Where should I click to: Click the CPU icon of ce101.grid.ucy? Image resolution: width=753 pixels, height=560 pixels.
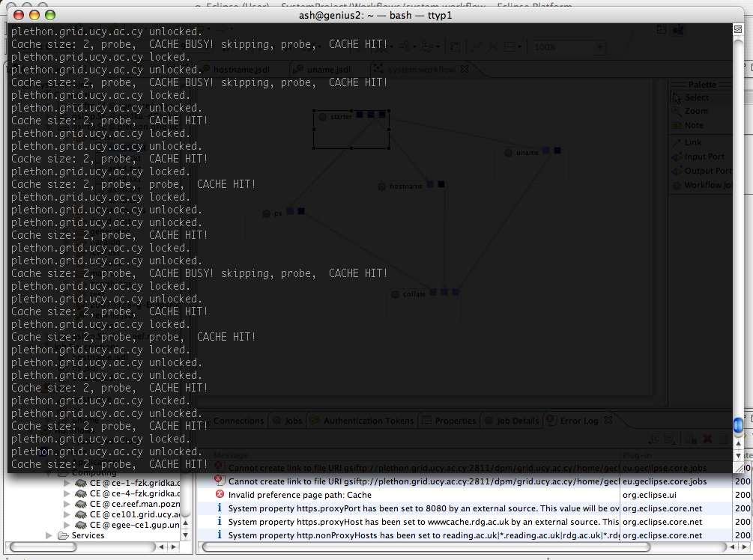tap(81, 514)
